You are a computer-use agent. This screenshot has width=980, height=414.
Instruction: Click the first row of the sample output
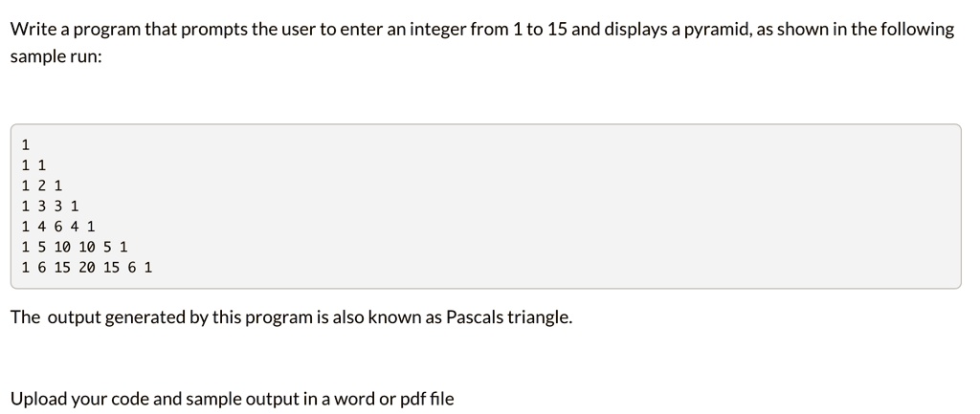point(26,145)
